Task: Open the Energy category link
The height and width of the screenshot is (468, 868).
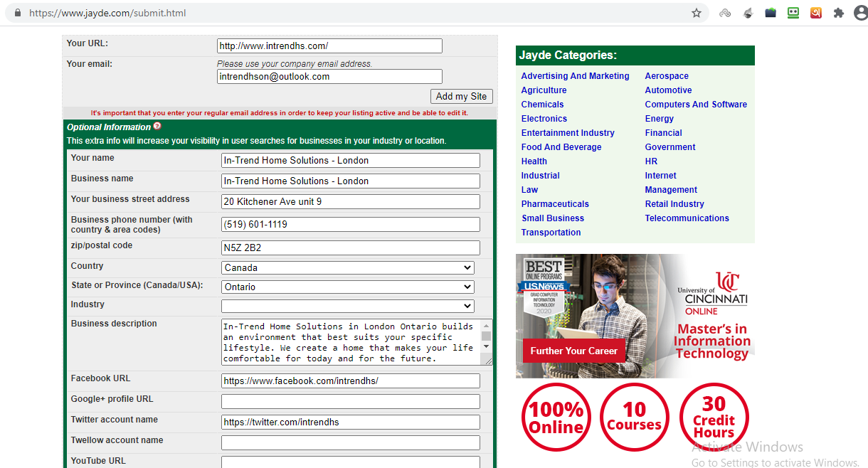Action: point(659,119)
